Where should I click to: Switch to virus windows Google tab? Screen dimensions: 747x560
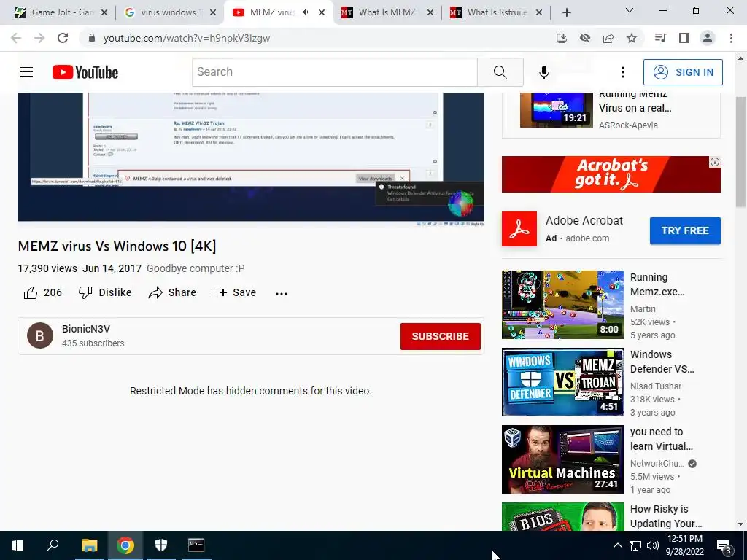(169, 12)
